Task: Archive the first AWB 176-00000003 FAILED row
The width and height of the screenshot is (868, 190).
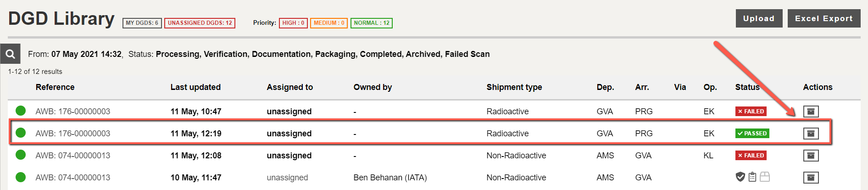Action: click(811, 112)
